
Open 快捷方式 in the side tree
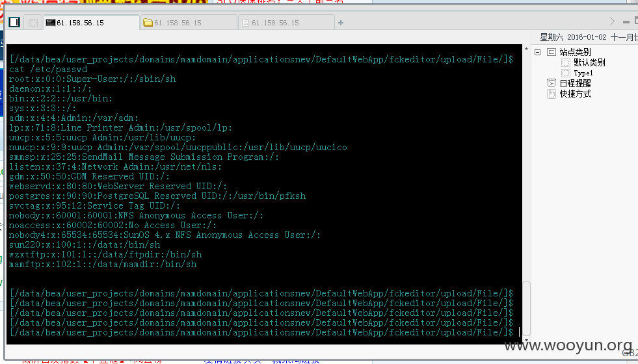[x=575, y=94]
